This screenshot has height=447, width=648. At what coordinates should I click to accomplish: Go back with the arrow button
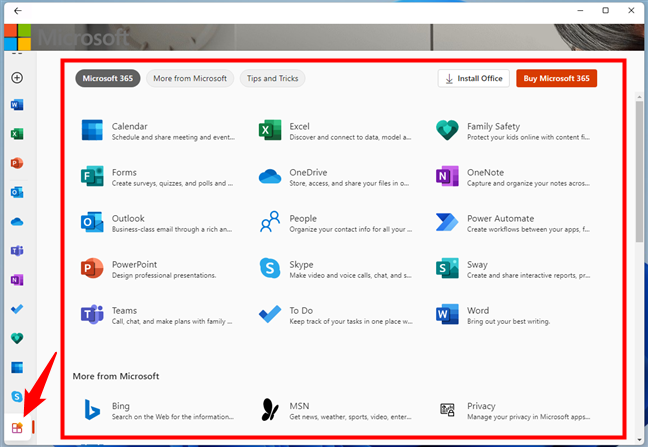pos(17,11)
